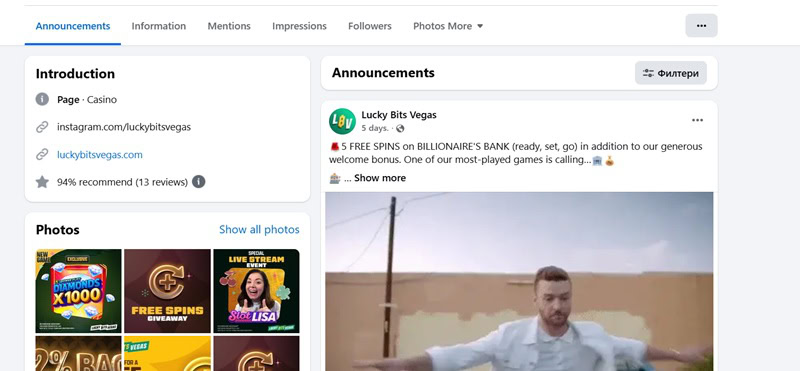Click the link icon beside luckybitsvegas.com

coord(42,155)
